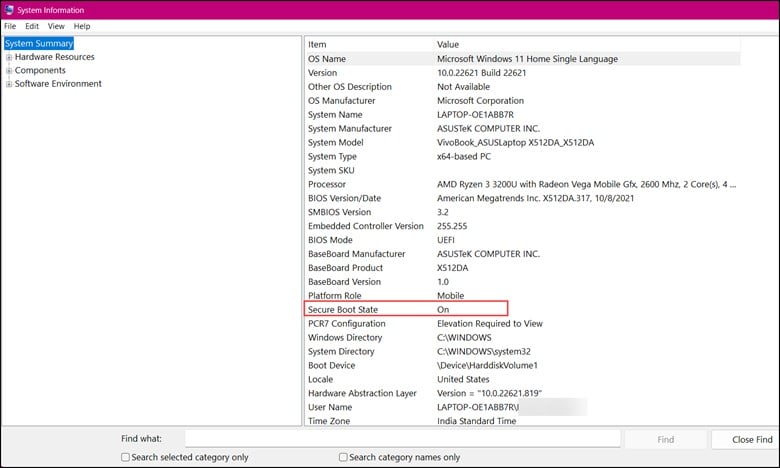Expand the Software Environment node
The image size is (780, 468).
tap(8, 84)
